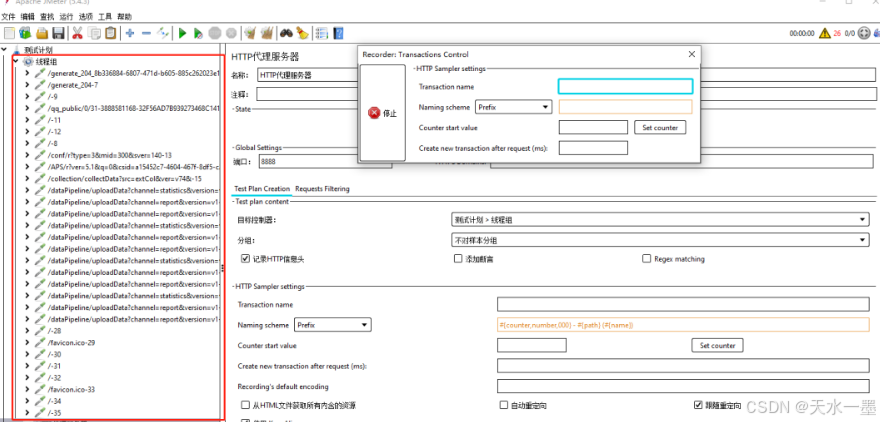Click Recording's default encoding field
Viewport: 880px width, 422px height.
pos(683,386)
